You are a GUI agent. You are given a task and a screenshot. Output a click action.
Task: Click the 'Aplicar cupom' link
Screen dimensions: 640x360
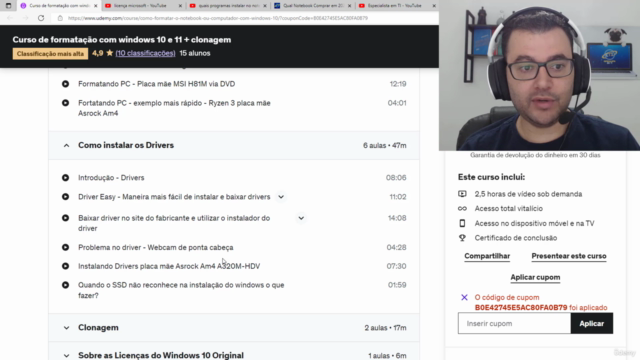(535, 277)
